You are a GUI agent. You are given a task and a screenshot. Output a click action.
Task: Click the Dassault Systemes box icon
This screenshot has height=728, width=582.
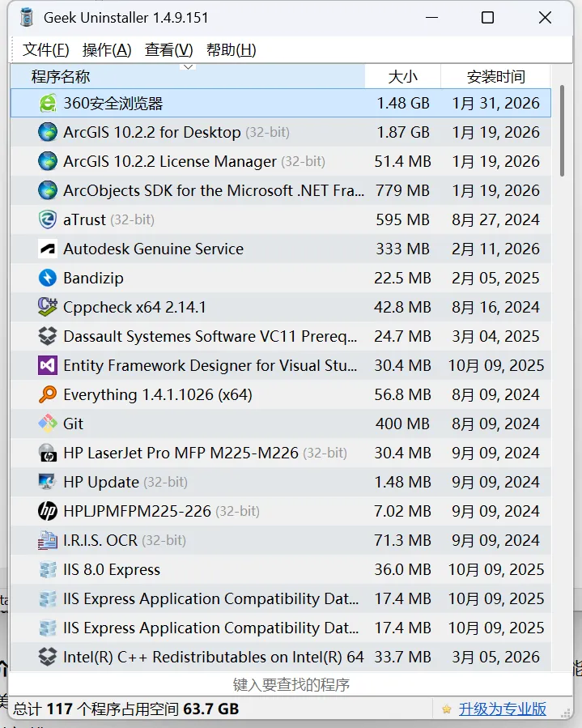[47, 336]
